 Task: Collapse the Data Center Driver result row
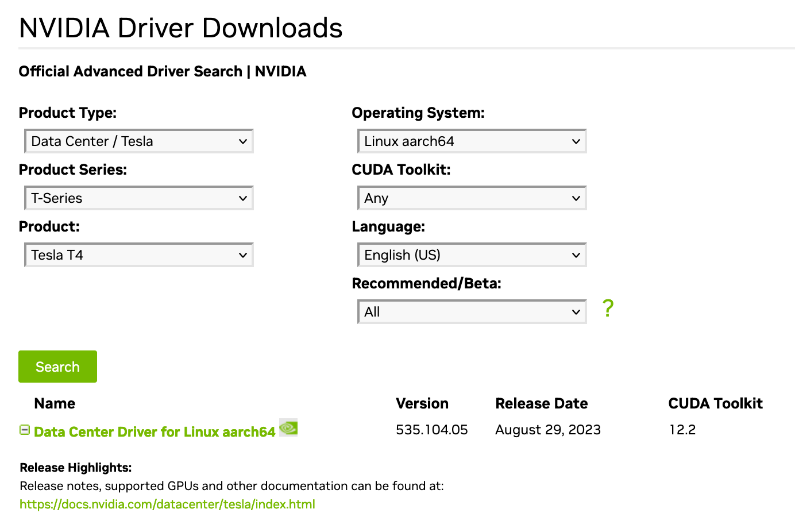click(x=25, y=430)
